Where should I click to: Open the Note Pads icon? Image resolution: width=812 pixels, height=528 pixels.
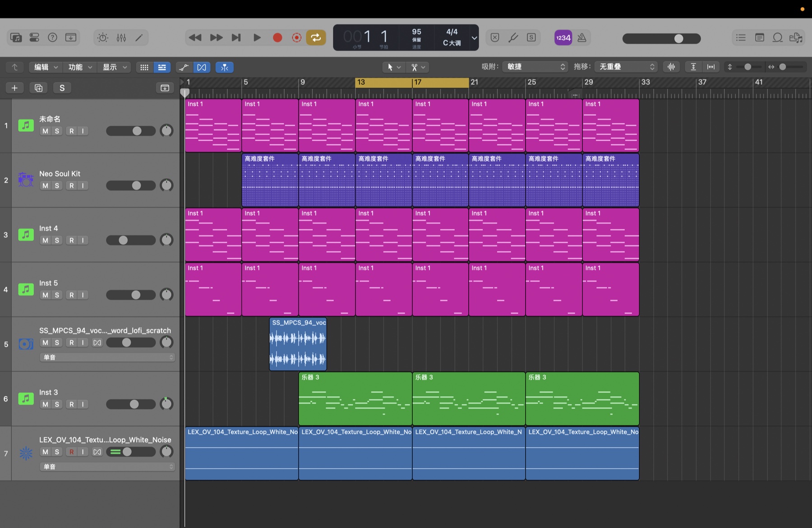pyautogui.click(x=759, y=38)
